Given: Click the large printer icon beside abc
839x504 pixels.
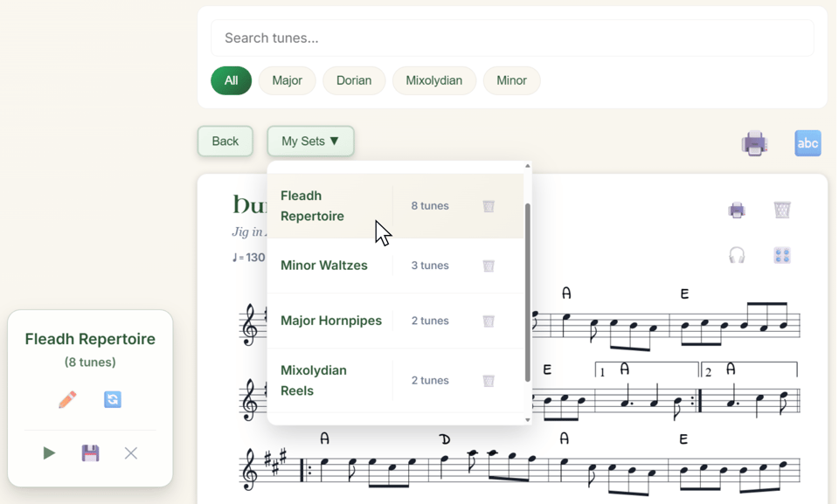Looking at the screenshot, I should (754, 143).
